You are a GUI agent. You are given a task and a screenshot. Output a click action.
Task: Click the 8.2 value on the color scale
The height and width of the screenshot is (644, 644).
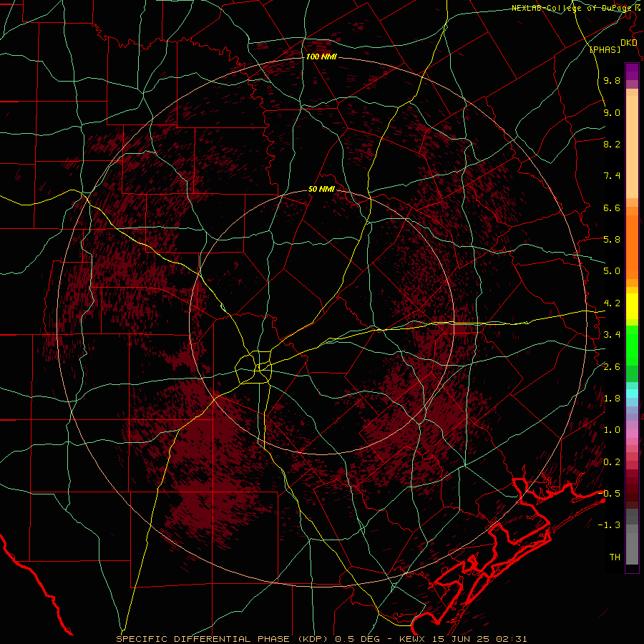(x=612, y=144)
